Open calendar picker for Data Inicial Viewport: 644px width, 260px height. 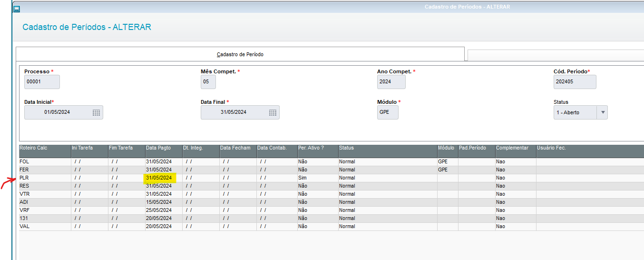coord(96,112)
